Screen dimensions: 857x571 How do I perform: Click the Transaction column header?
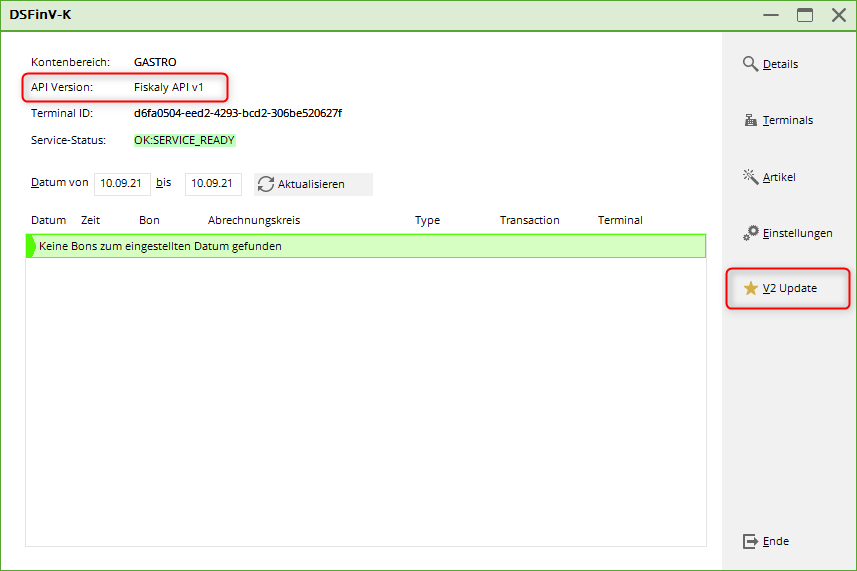tap(529, 220)
